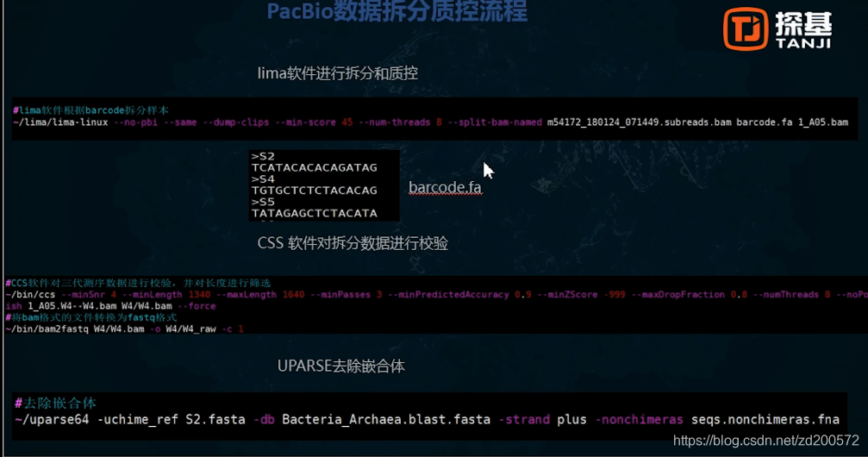Select the input file '1_A05.W4--W4.bam'
Image resolution: width=868 pixels, height=457 pixels.
72,306
